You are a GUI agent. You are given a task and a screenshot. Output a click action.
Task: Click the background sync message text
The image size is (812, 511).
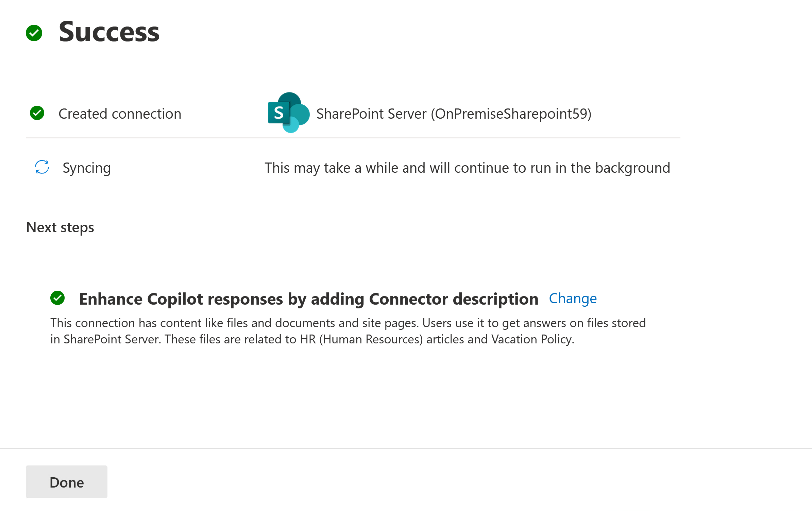468,168
